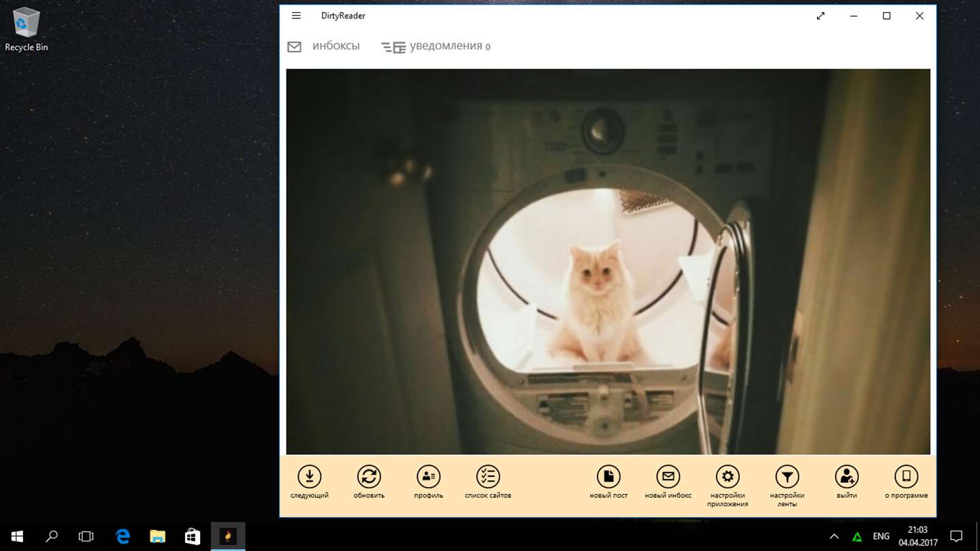Image resolution: width=980 pixels, height=551 pixels.
Task: Click DirtyReader taskbar app icon
Action: tap(228, 537)
